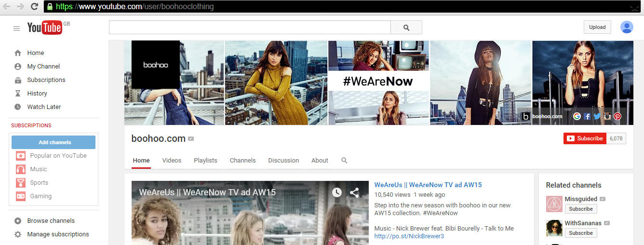Open the Channels tab
This screenshot has width=644, height=245.
pyautogui.click(x=242, y=161)
